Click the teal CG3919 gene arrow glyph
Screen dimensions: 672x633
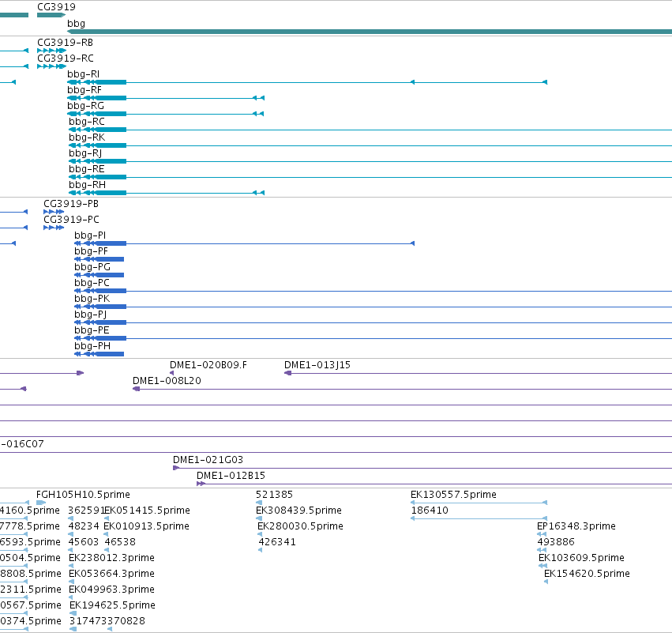click(x=51, y=15)
